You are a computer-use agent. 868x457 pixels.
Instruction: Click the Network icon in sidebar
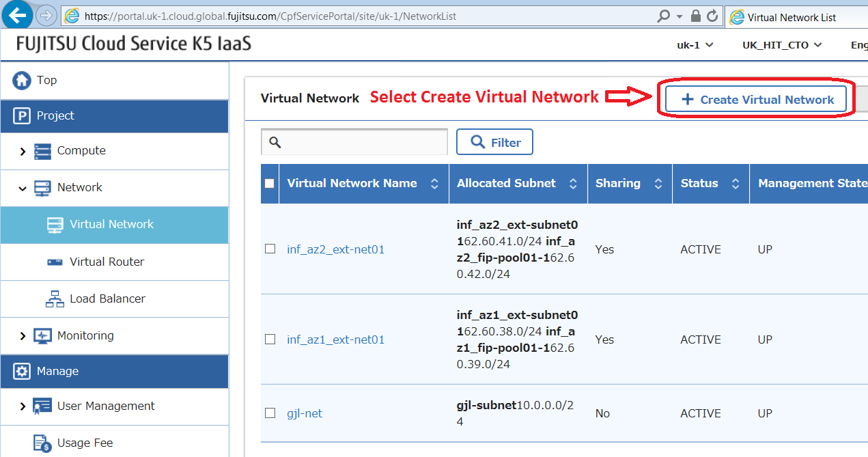(x=42, y=188)
